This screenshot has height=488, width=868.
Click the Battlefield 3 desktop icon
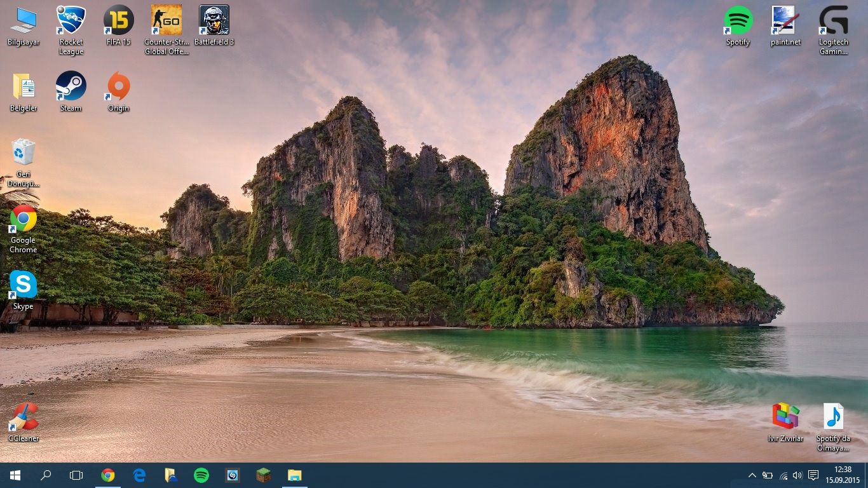pyautogui.click(x=214, y=26)
